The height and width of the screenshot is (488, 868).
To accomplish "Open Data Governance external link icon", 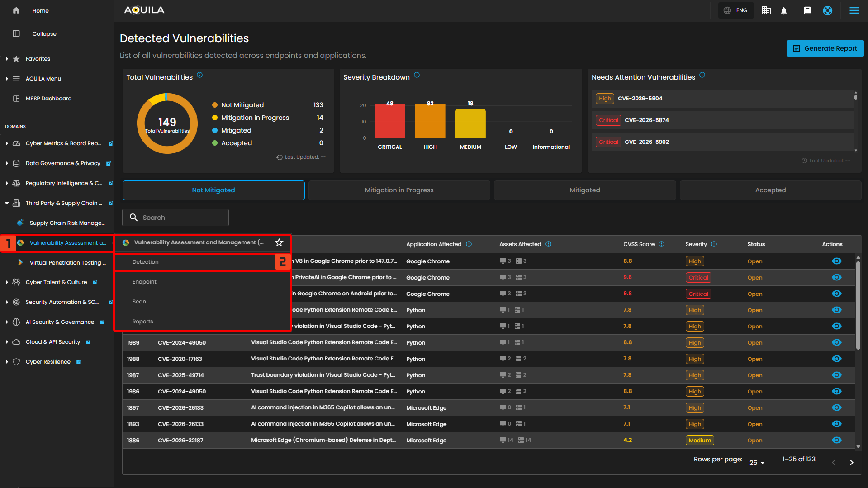I will click(x=108, y=163).
